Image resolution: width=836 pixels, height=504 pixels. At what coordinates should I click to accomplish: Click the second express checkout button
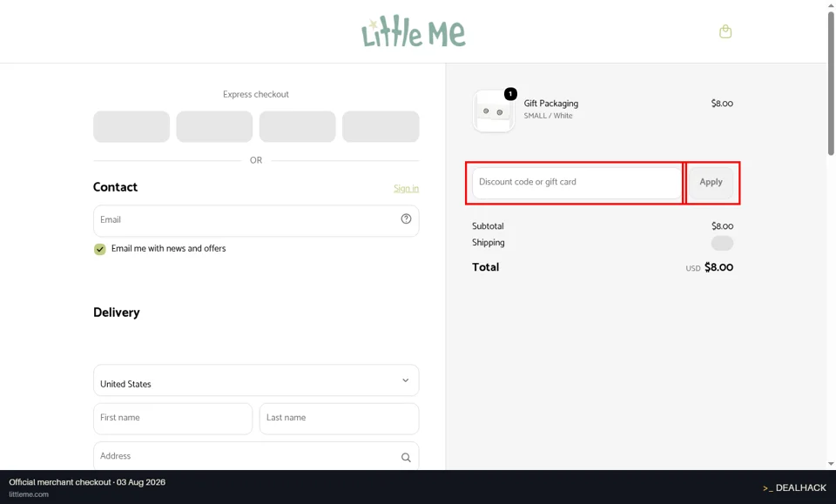click(214, 127)
